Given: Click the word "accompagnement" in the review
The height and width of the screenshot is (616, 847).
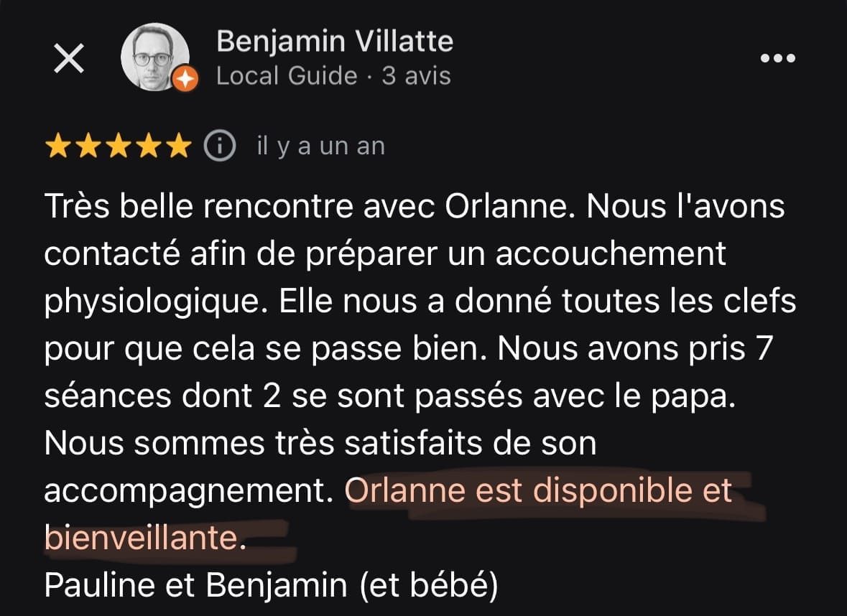Looking at the screenshot, I should (187, 491).
